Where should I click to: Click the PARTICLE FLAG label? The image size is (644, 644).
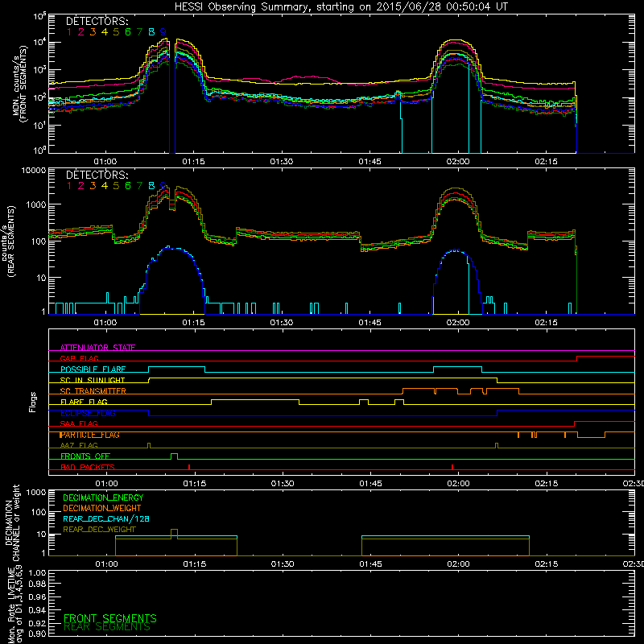click(x=89, y=435)
